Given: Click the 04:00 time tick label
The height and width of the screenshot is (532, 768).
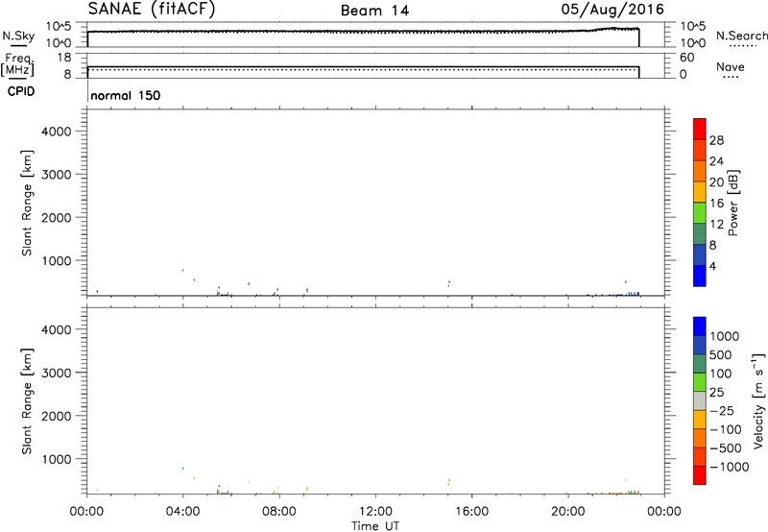Looking at the screenshot, I should click(183, 512).
